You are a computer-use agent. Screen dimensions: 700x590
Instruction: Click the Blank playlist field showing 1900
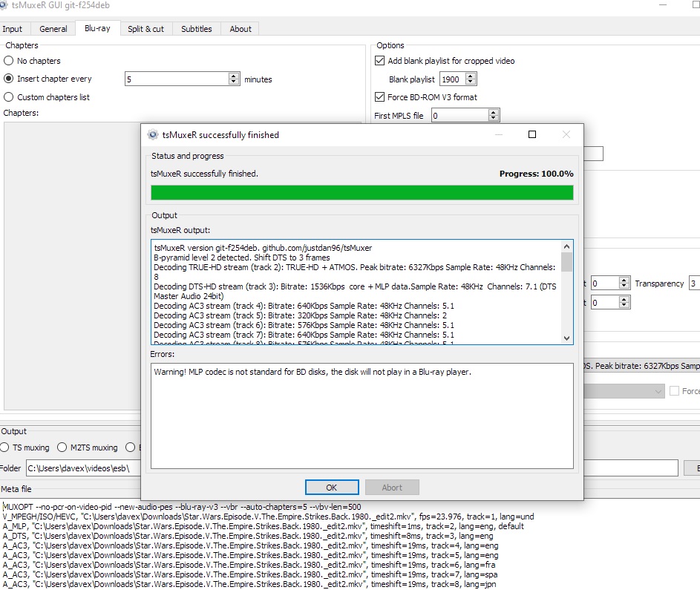(453, 79)
